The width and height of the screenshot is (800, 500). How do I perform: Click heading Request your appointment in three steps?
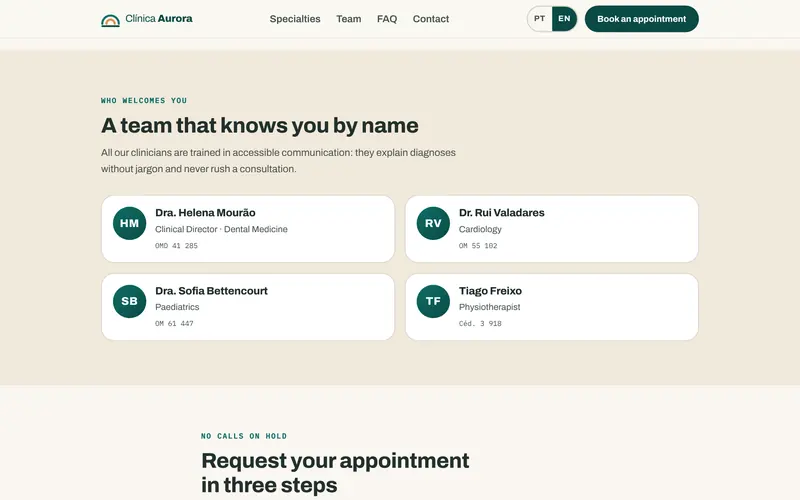(x=335, y=472)
